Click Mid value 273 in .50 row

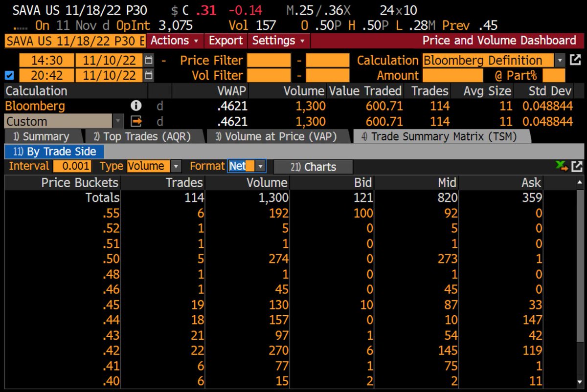447,259
